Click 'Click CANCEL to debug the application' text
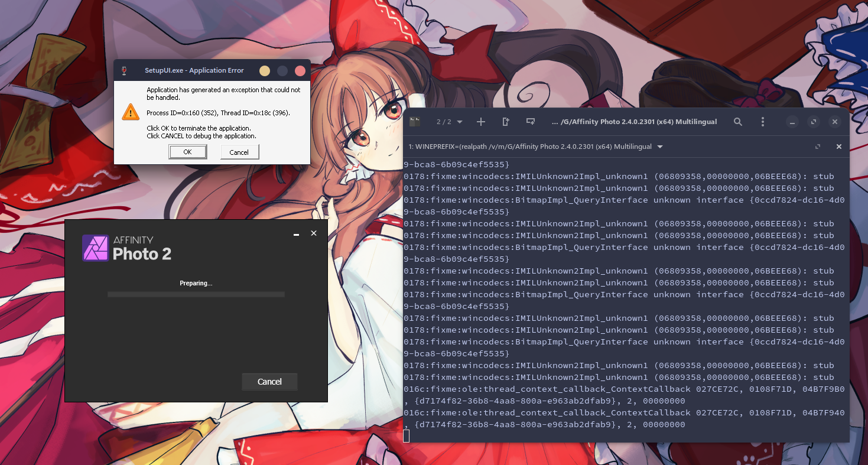The height and width of the screenshot is (465, 868). point(201,136)
